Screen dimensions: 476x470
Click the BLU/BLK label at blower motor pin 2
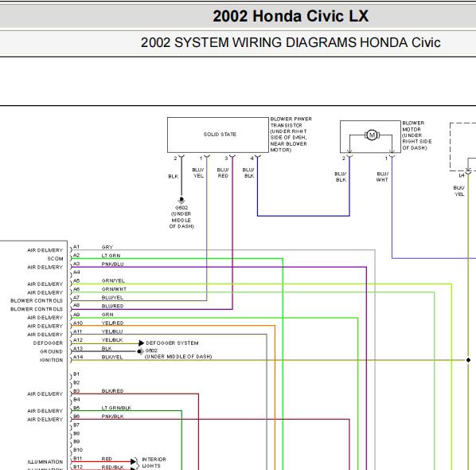341,177
